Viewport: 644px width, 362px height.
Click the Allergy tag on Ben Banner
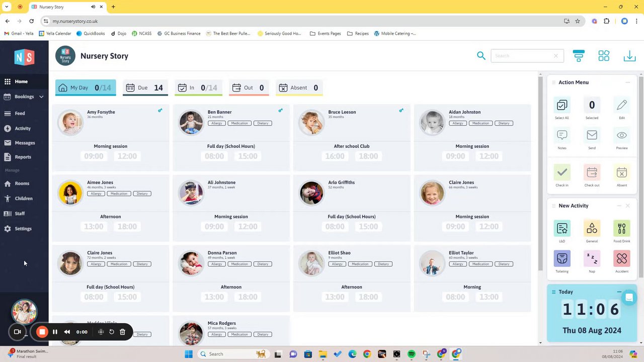pos(216,123)
